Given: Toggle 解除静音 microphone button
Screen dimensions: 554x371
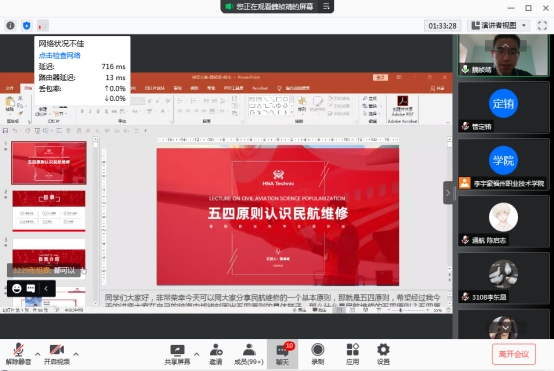Looking at the screenshot, I should click(18, 354).
